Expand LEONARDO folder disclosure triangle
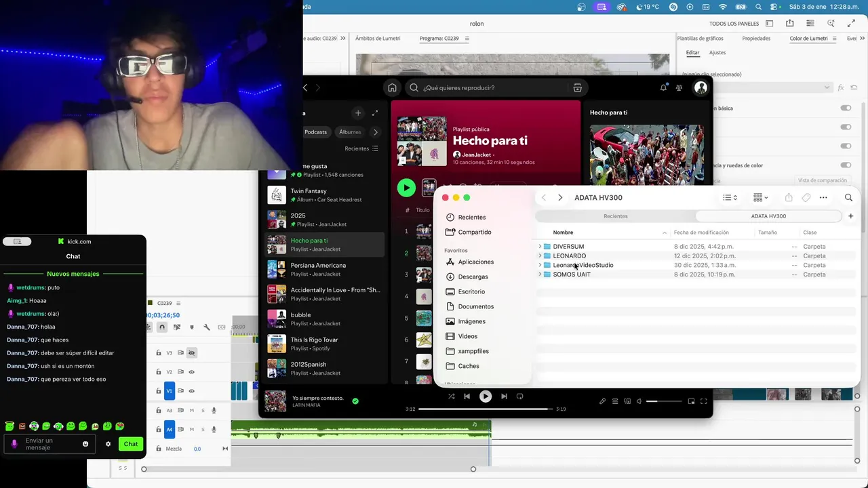Viewport: 868px width, 488px height. [x=540, y=256]
